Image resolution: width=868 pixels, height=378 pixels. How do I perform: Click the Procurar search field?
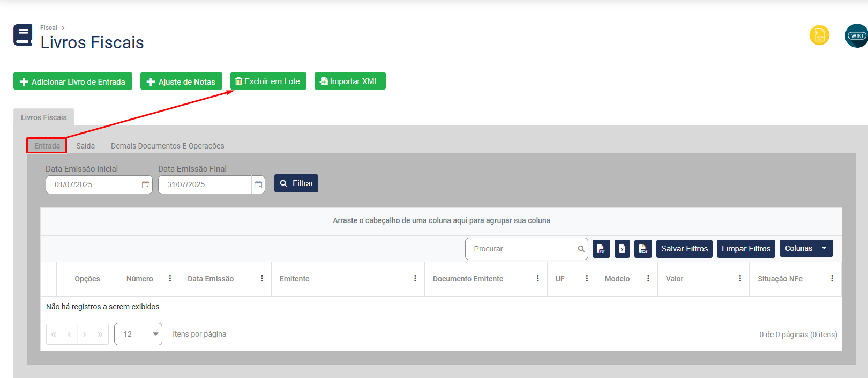(x=520, y=249)
